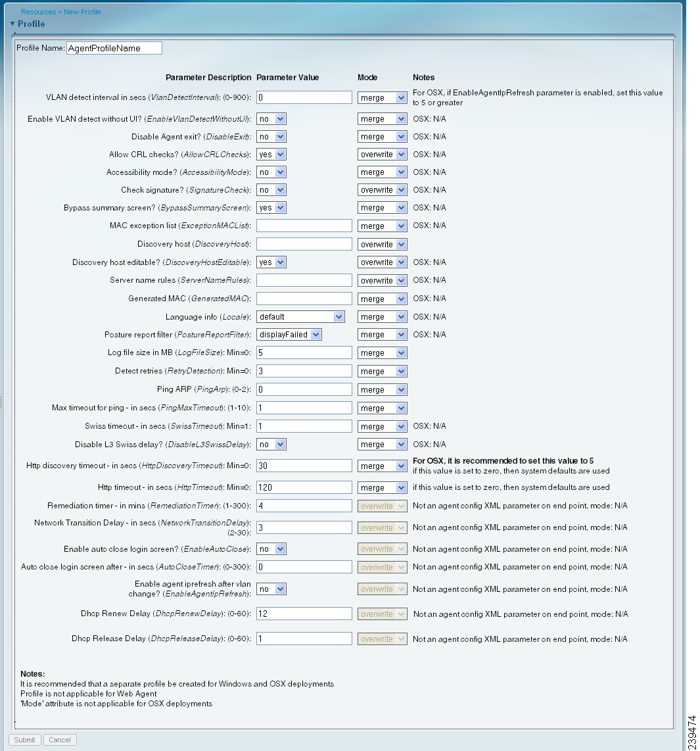Click the VLAN detect interval value field
This screenshot has width=700, height=751.
pyautogui.click(x=304, y=97)
